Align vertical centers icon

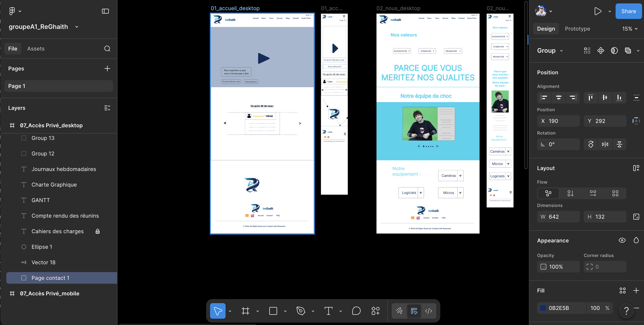(605, 97)
